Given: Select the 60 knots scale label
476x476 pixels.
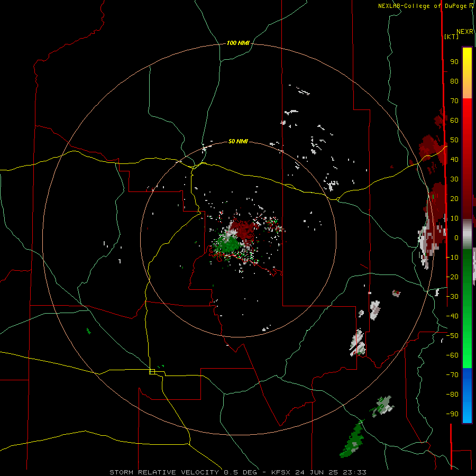Looking at the screenshot, I should 454,121.
